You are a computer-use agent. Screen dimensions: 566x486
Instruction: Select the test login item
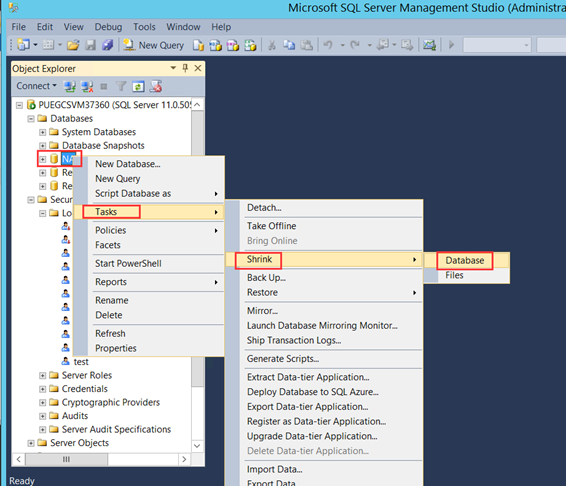point(81,362)
